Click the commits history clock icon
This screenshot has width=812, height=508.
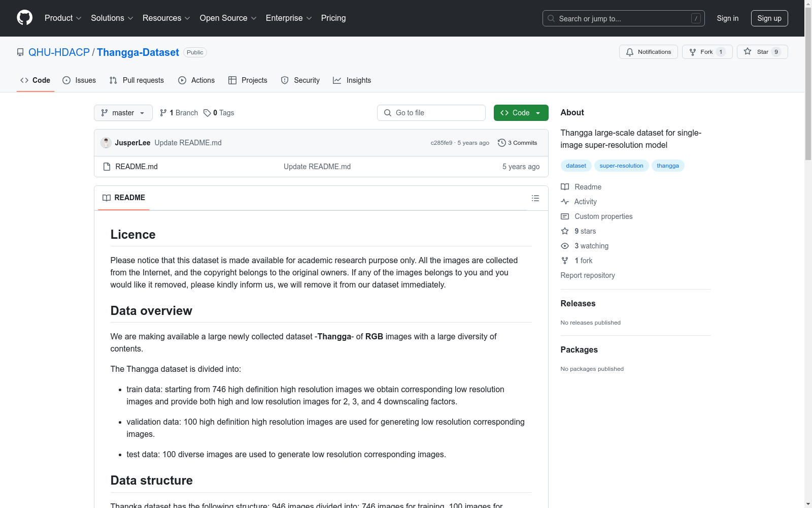coord(502,143)
